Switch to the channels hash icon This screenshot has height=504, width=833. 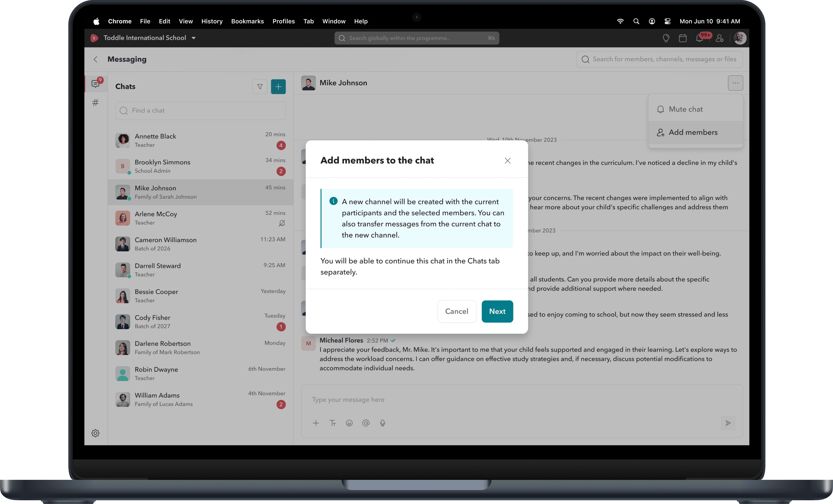click(x=95, y=102)
